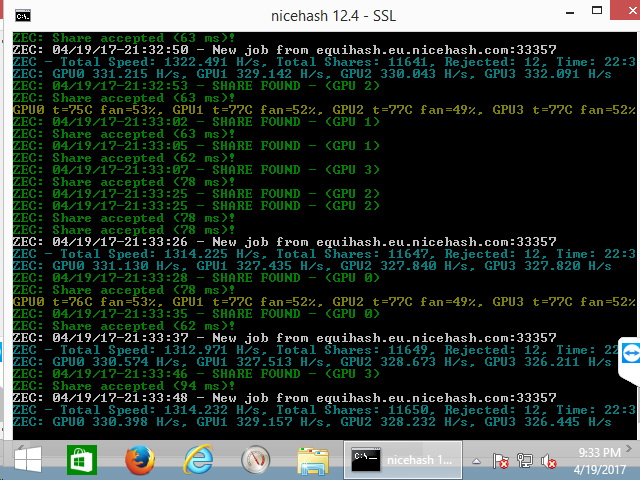Click the 21:32:50 New job line

[284, 50]
